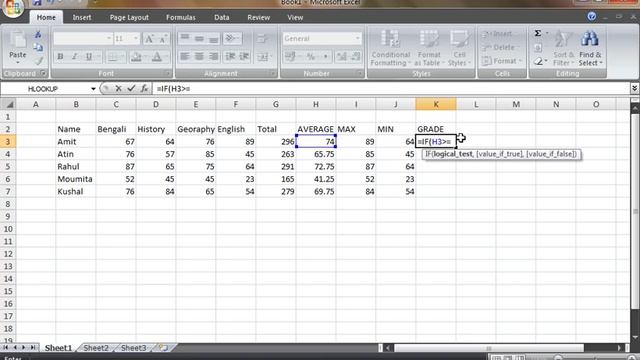The image size is (640, 360).
Task: Cancel the formula entry with X
Action: 118,88
